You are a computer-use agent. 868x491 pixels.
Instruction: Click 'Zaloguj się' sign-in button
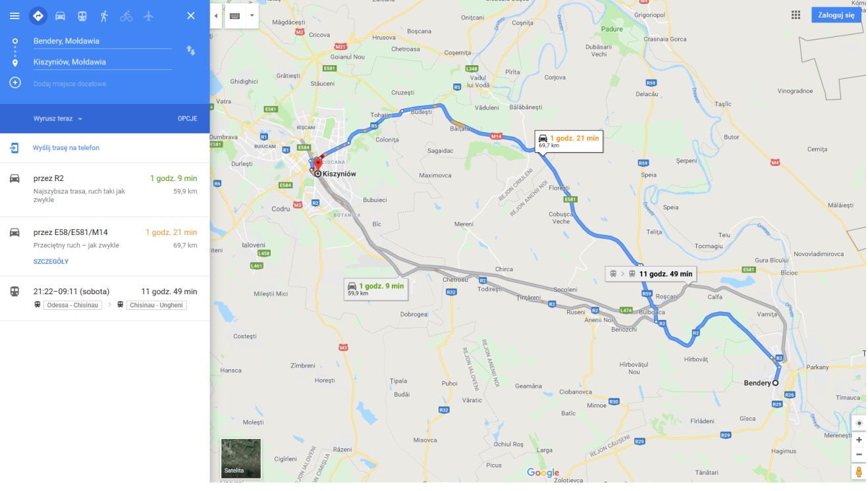coord(836,15)
